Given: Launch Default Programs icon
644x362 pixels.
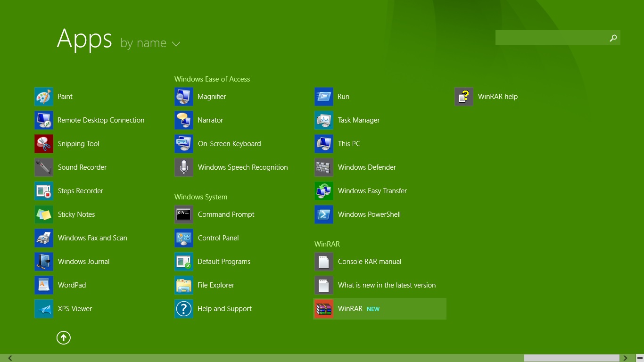Looking at the screenshot, I should pyautogui.click(x=184, y=262).
